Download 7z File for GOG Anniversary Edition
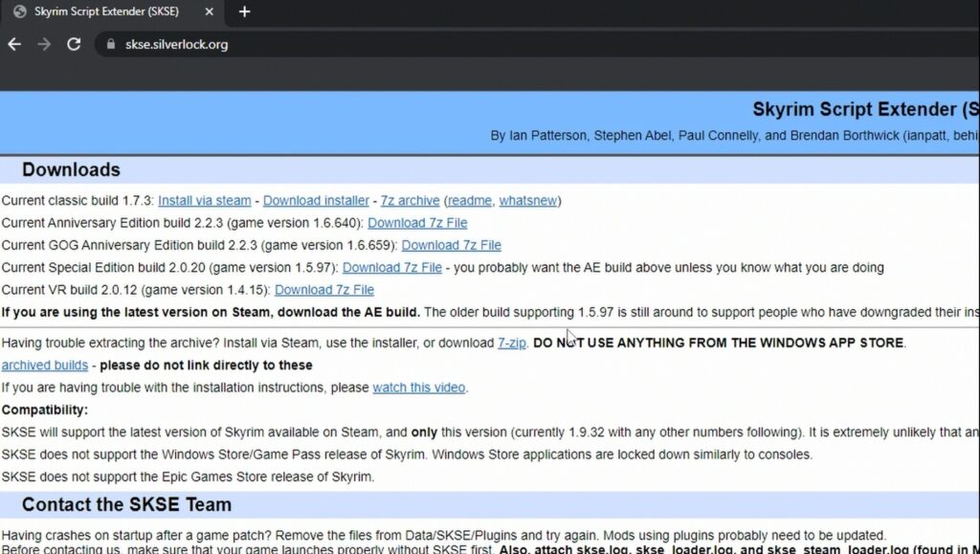Viewport: 980px width, 554px height. pyautogui.click(x=452, y=246)
